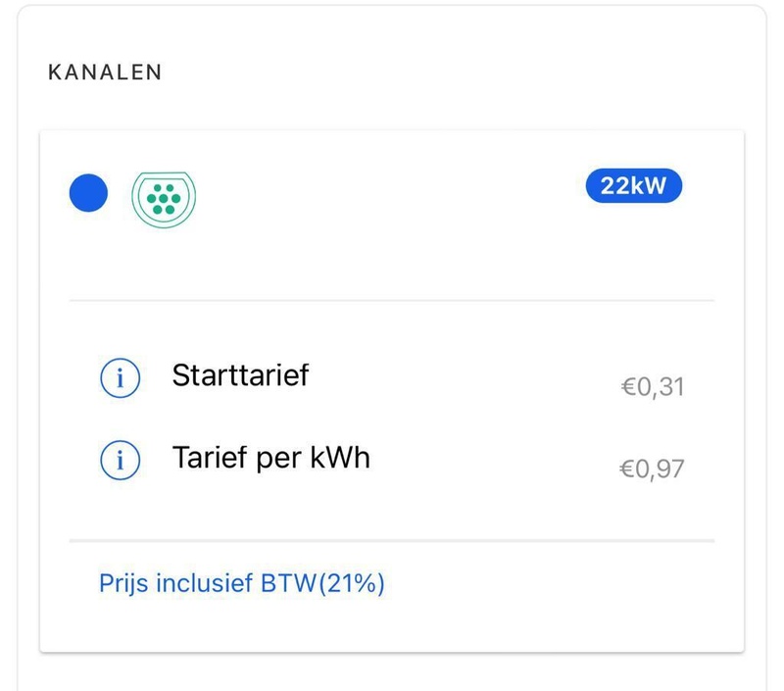Open info icon beside Starttarief
Image resolution: width=784 pixels, height=691 pixels.
(120, 377)
